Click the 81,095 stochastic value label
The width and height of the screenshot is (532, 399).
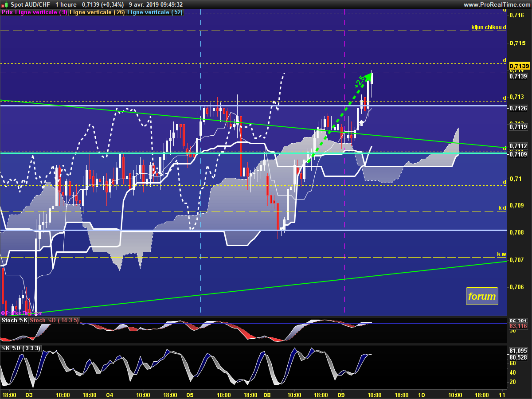518,351
